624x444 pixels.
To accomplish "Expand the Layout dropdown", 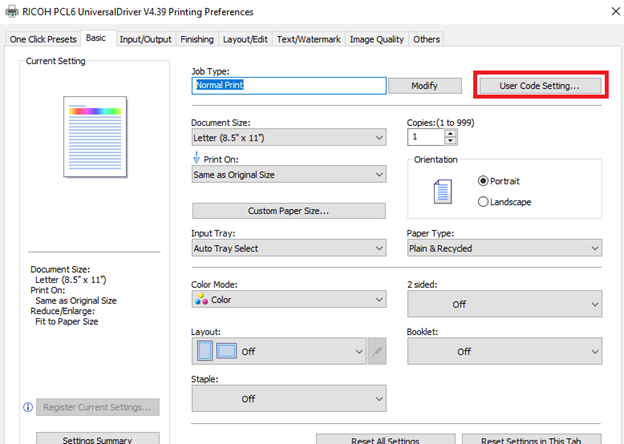I will pos(279,351).
